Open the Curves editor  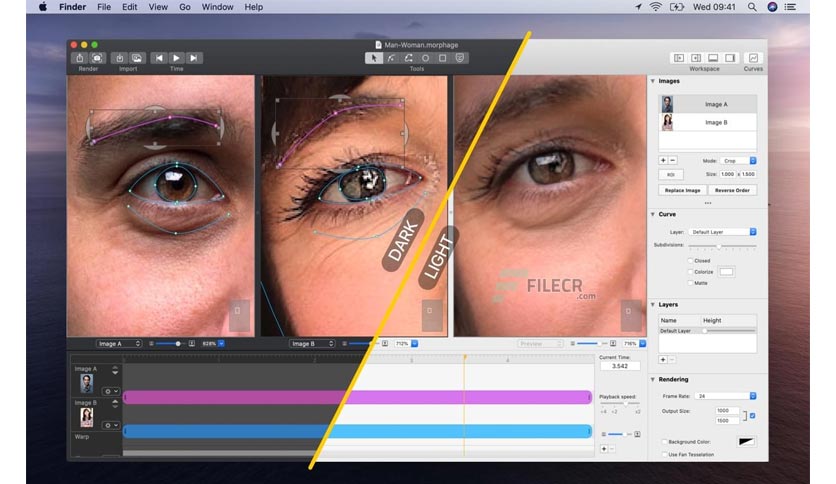click(753, 58)
